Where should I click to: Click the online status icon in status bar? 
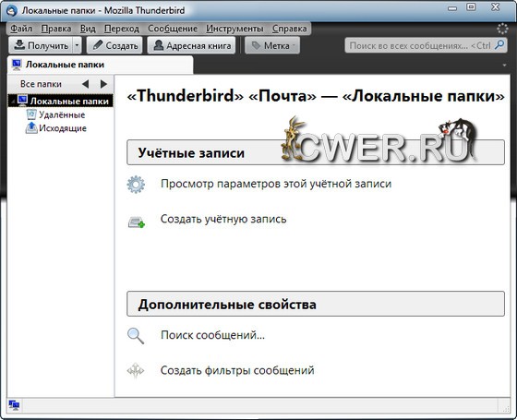[x=14, y=405]
